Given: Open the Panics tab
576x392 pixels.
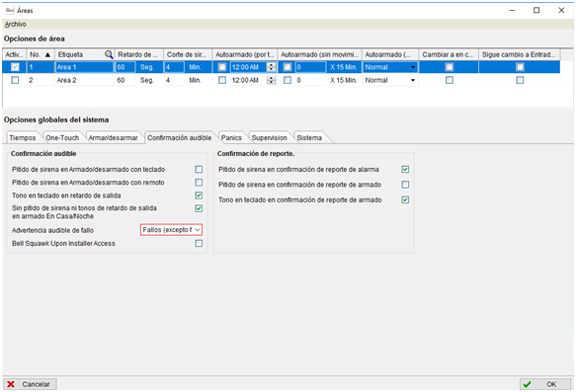Looking at the screenshot, I should coord(231,137).
